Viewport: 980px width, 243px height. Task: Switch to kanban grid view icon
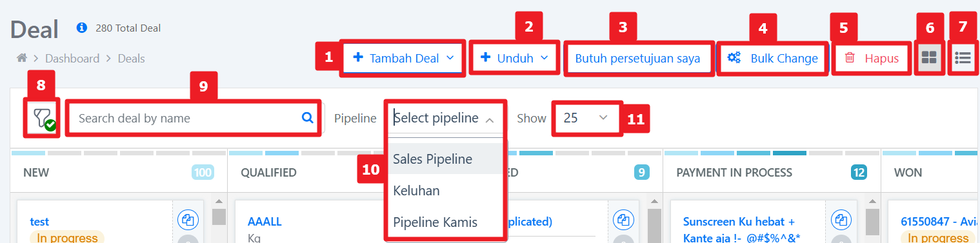tap(929, 59)
